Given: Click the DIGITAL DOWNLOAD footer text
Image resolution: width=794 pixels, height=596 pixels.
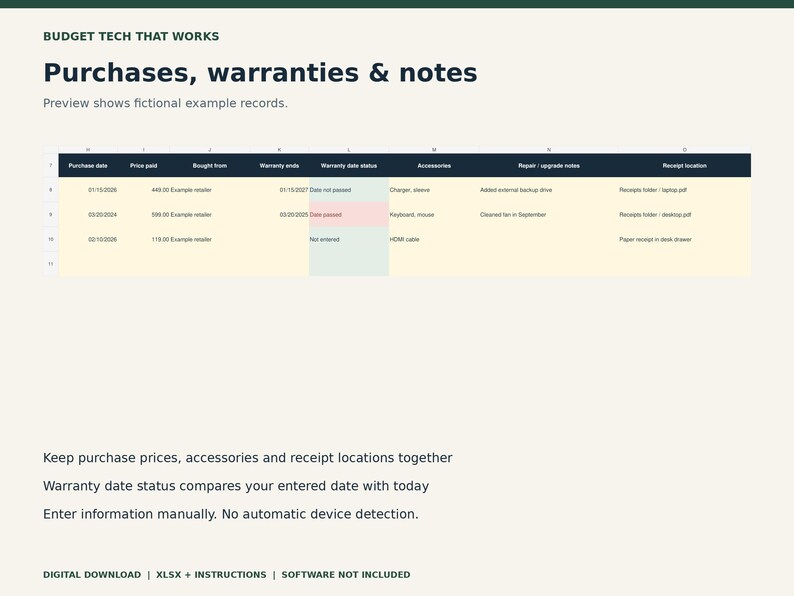Looking at the screenshot, I should pos(92,575).
